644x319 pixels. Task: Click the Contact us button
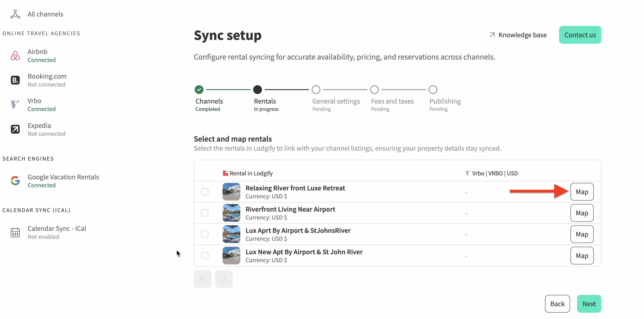point(580,35)
